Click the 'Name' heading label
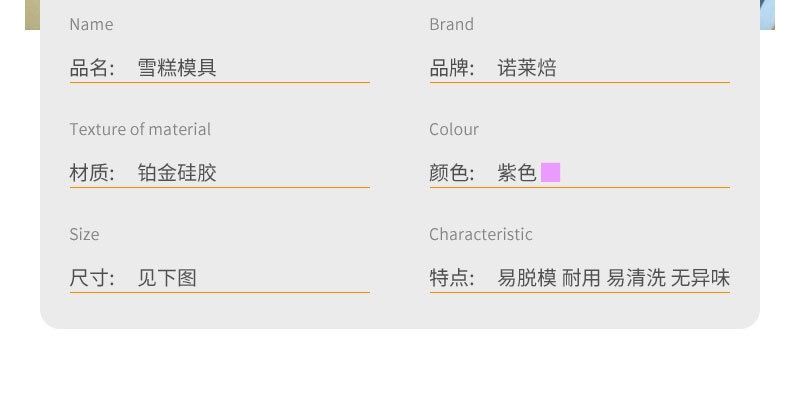Viewport: 800px width, 400px height. point(91,24)
